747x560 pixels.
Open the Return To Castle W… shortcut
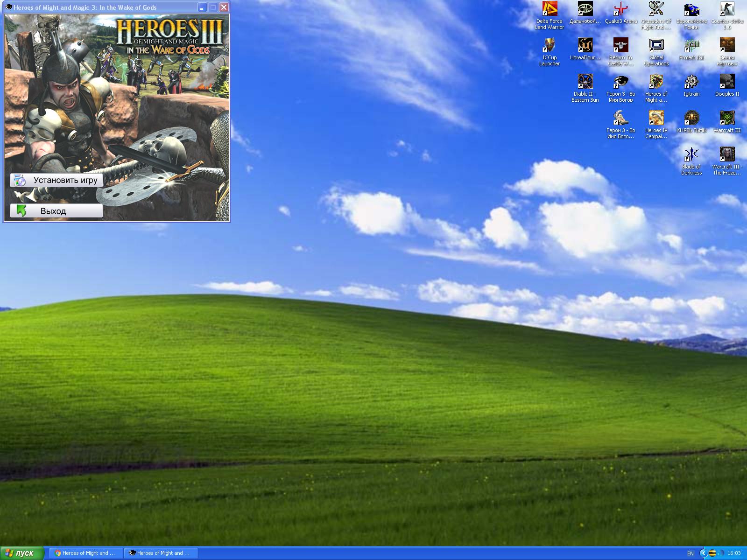point(620,52)
